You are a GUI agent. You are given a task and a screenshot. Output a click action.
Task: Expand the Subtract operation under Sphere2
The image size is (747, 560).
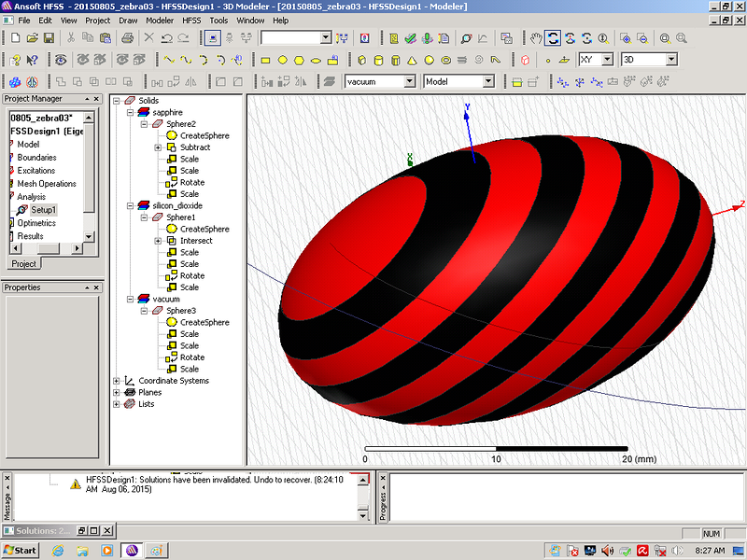point(159,147)
